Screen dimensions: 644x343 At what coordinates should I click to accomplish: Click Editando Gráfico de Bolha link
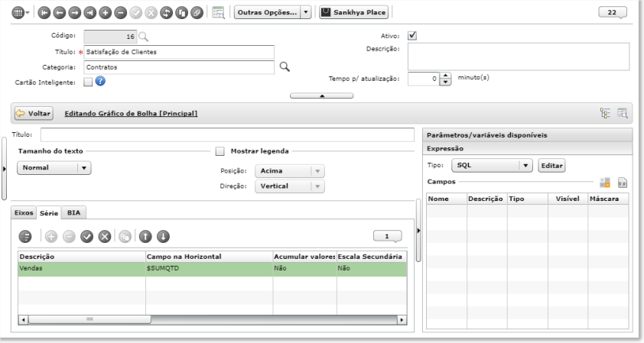tap(131, 114)
